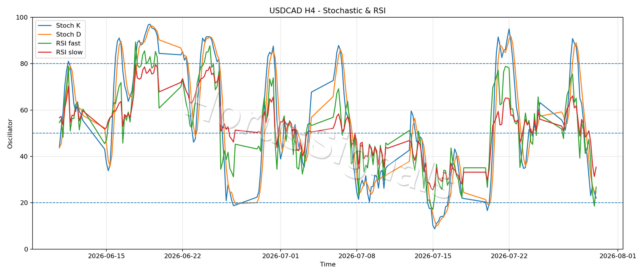This screenshot has height=276, width=644.
Task: Select the 'Stoch K' legend label
Action: point(68,26)
